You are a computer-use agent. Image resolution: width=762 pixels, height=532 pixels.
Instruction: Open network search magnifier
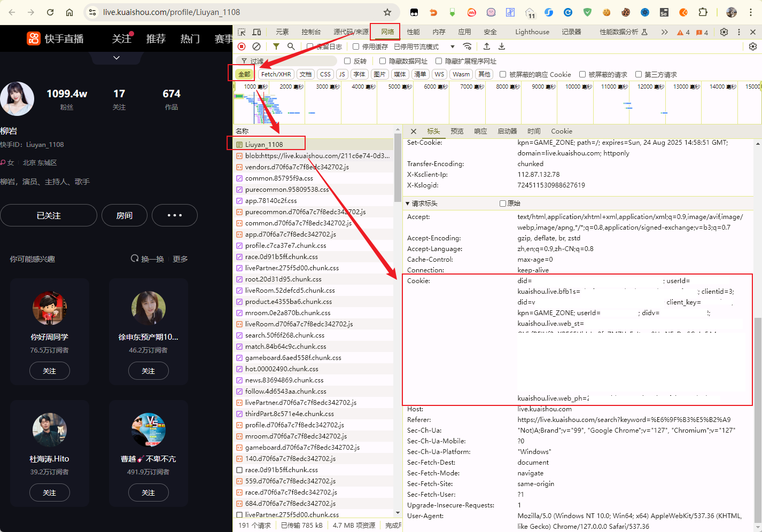click(291, 46)
